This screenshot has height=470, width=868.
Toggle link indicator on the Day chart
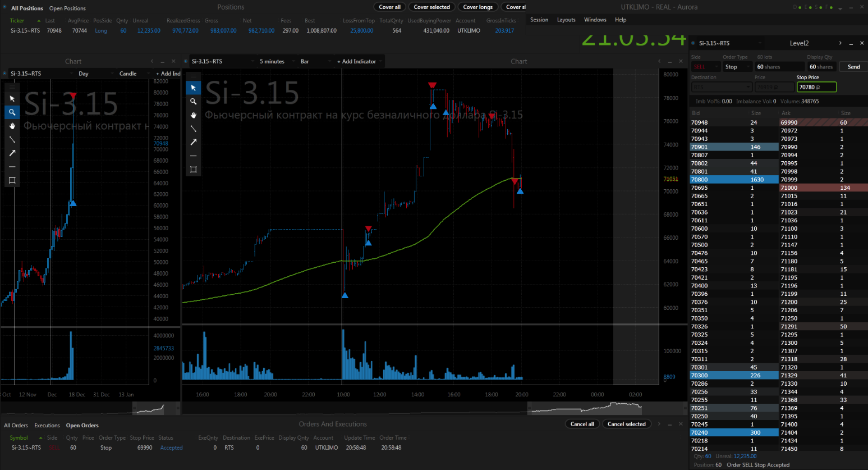point(5,74)
